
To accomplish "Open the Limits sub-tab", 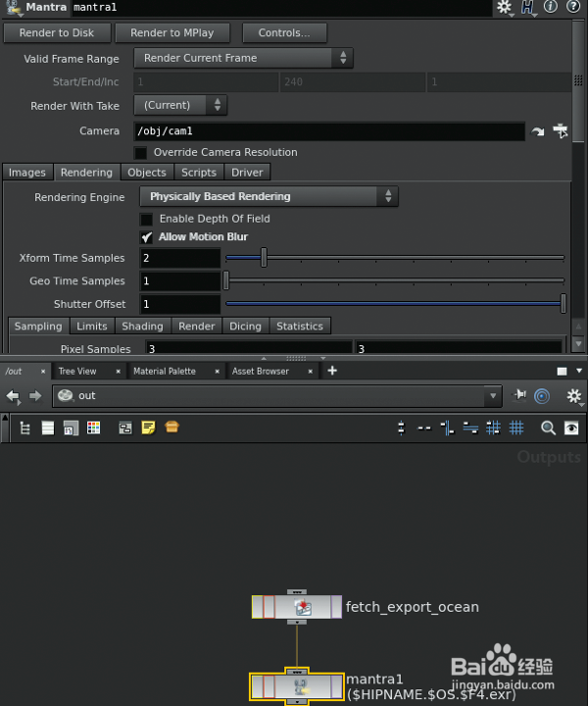I will tap(92, 326).
